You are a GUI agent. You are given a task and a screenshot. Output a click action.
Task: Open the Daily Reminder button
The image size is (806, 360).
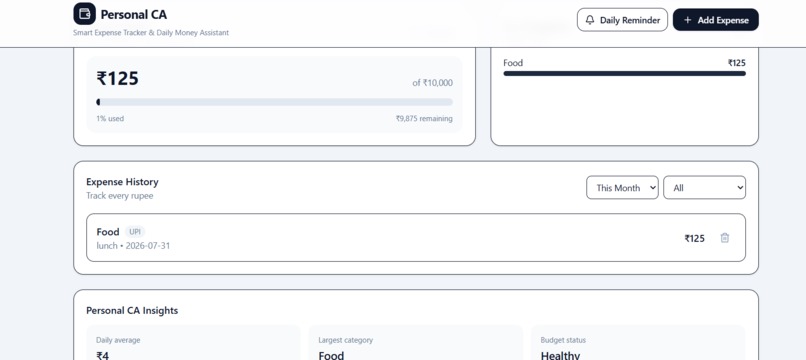pyautogui.click(x=622, y=20)
